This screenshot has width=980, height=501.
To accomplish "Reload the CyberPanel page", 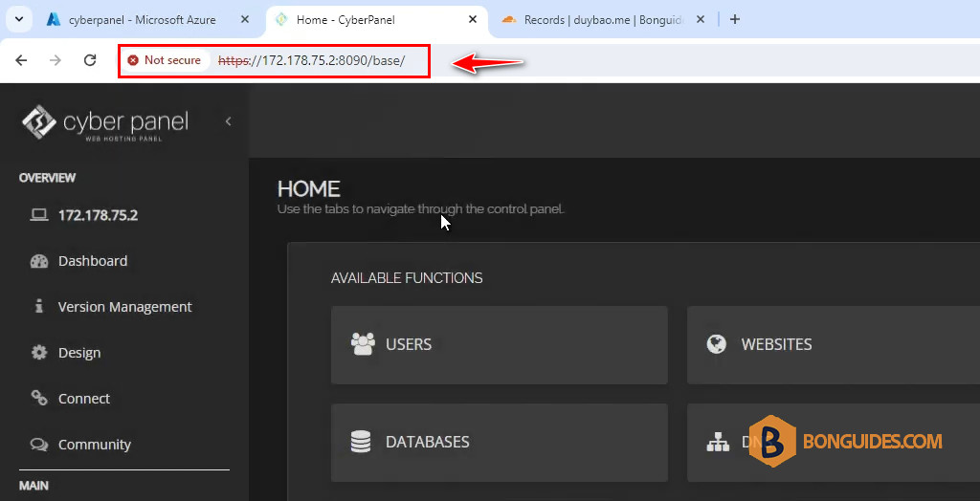I will [x=90, y=60].
